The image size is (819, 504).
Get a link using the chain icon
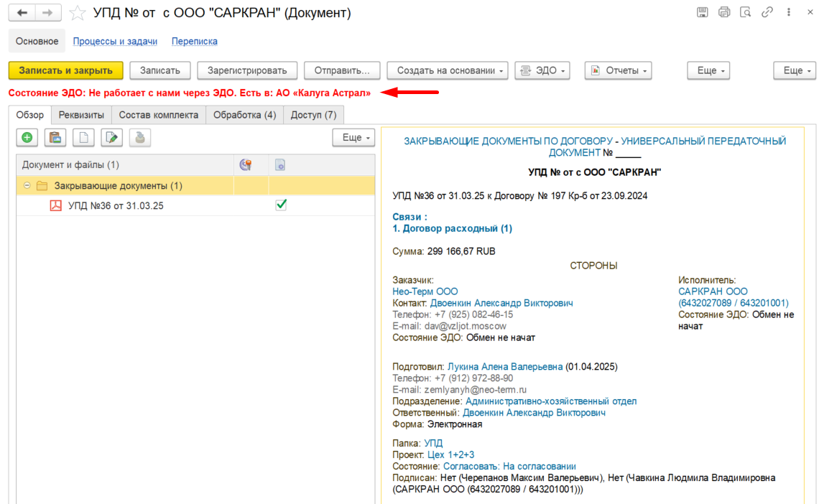coord(767,12)
